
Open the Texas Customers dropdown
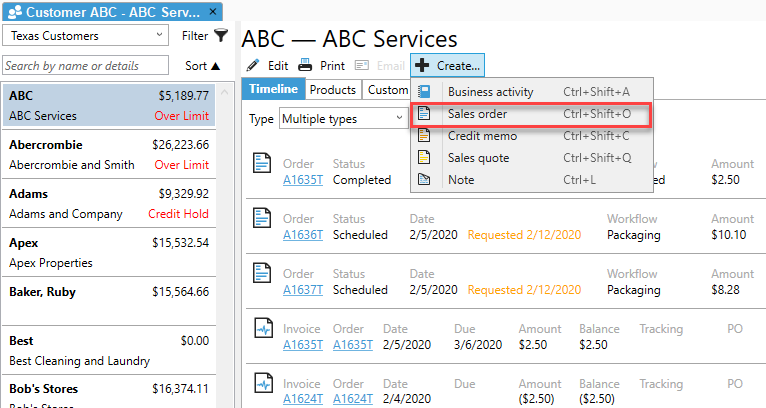[85, 36]
